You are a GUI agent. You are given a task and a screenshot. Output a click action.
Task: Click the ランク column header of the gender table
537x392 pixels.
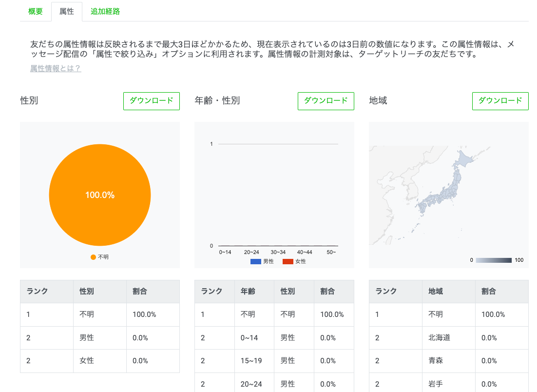[37, 291]
